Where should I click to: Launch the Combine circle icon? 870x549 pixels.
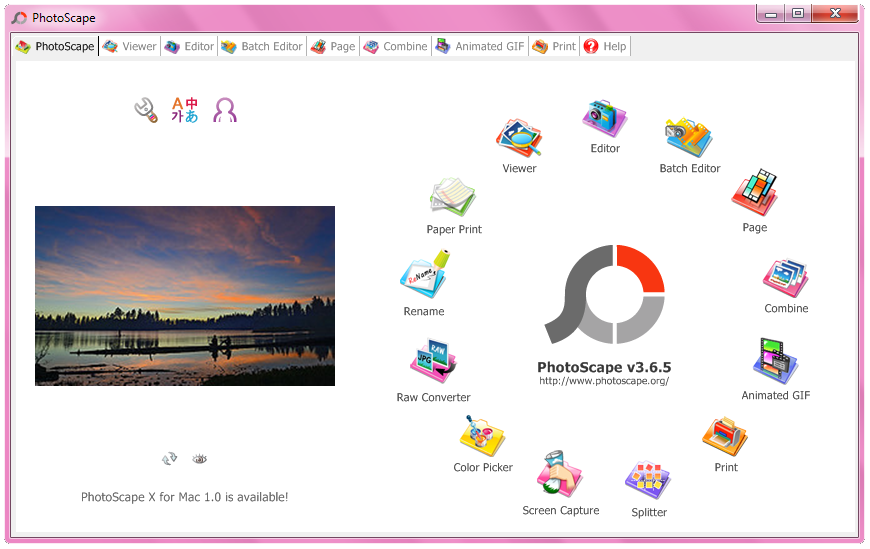[785, 278]
